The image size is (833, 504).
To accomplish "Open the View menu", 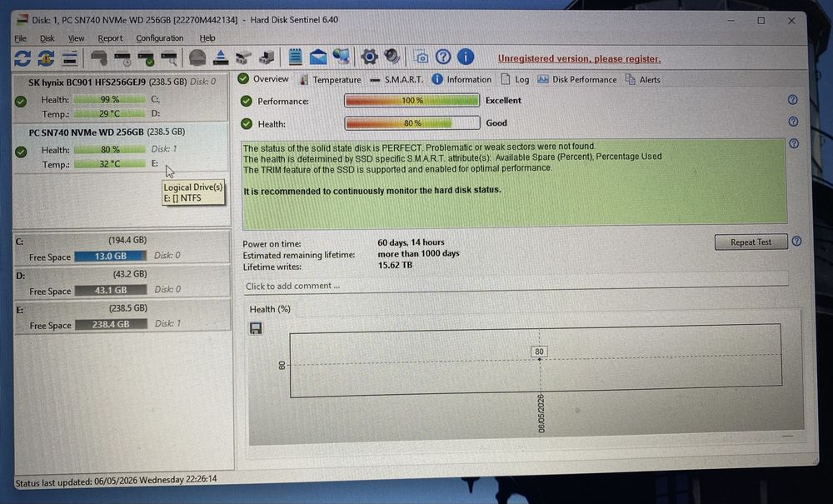I will [x=76, y=38].
